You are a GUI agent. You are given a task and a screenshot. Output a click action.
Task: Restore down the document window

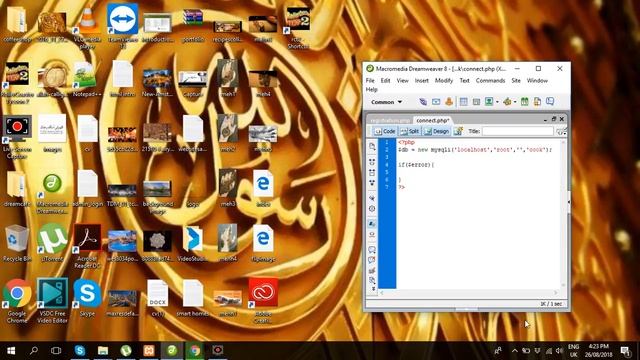[553, 119]
